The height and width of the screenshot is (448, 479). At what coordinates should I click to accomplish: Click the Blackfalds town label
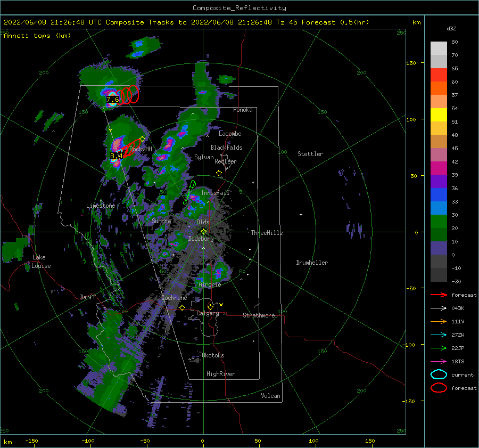point(226,148)
